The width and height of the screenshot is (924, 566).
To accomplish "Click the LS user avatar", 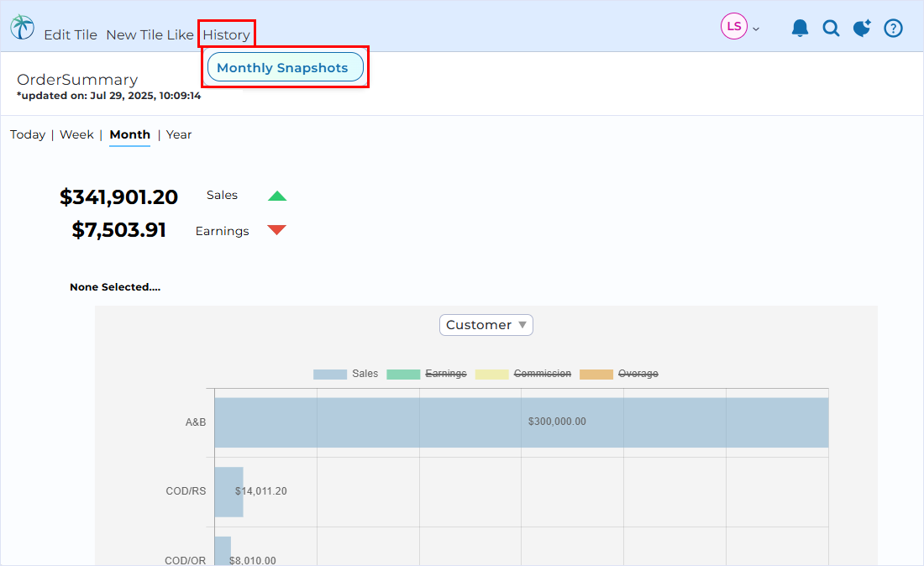I will tap(733, 27).
